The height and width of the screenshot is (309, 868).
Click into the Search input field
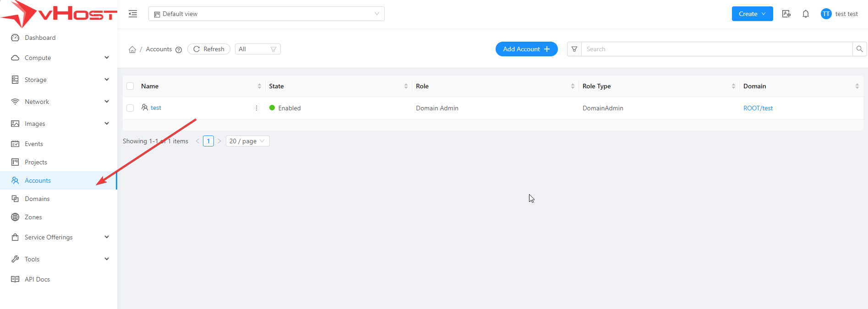716,49
